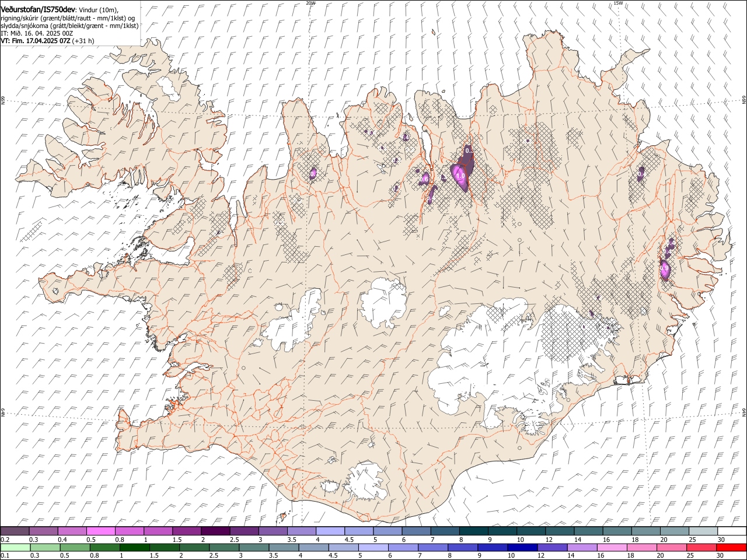Click the 'rigning/skúrir' legend description line

pos(68,18)
